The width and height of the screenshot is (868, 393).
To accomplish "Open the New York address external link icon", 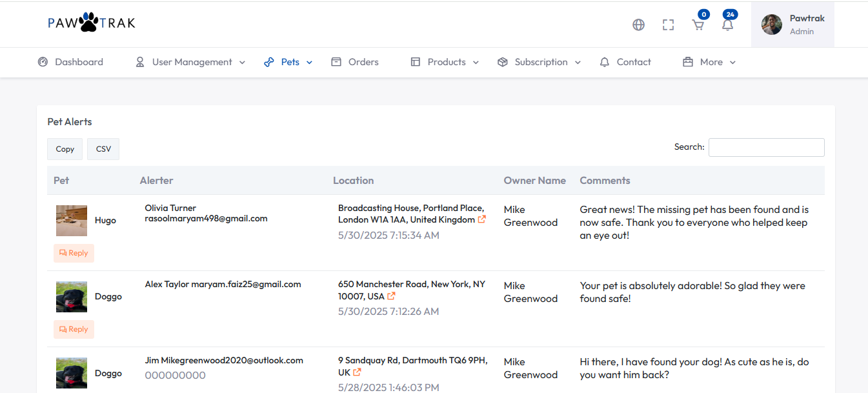I will (x=391, y=296).
